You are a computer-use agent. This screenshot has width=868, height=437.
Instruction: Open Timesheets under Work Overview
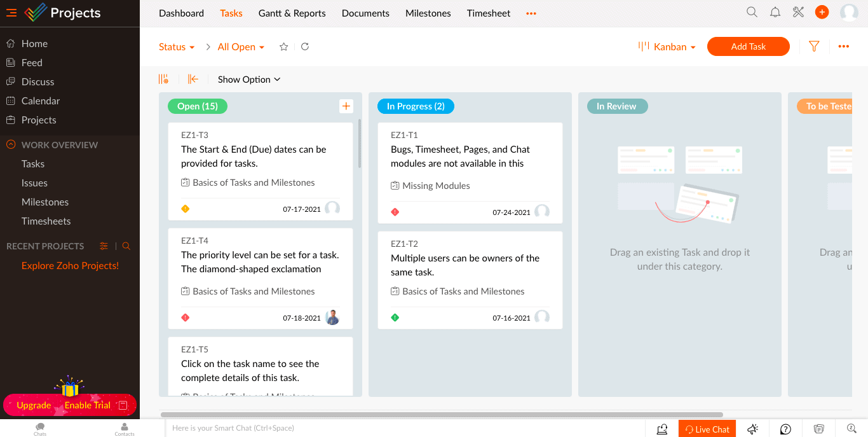46,221
